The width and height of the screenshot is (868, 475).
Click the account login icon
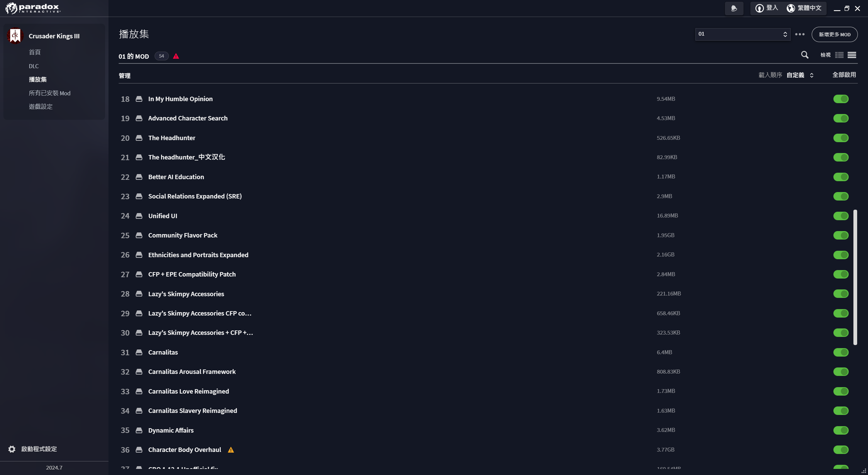(x=759, y=8)
